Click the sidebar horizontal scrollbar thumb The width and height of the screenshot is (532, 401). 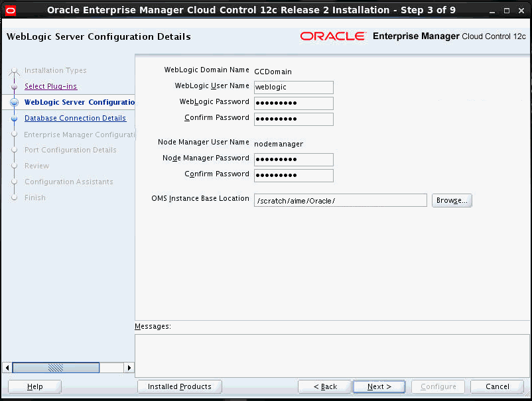click(x=56, y=368)
